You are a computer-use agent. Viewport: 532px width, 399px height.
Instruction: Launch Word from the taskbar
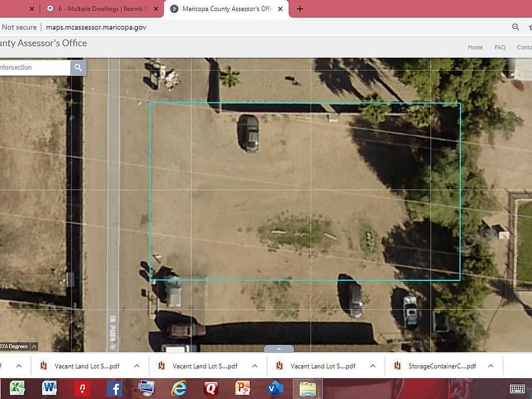pyautogui.click(x=49, y=388)
